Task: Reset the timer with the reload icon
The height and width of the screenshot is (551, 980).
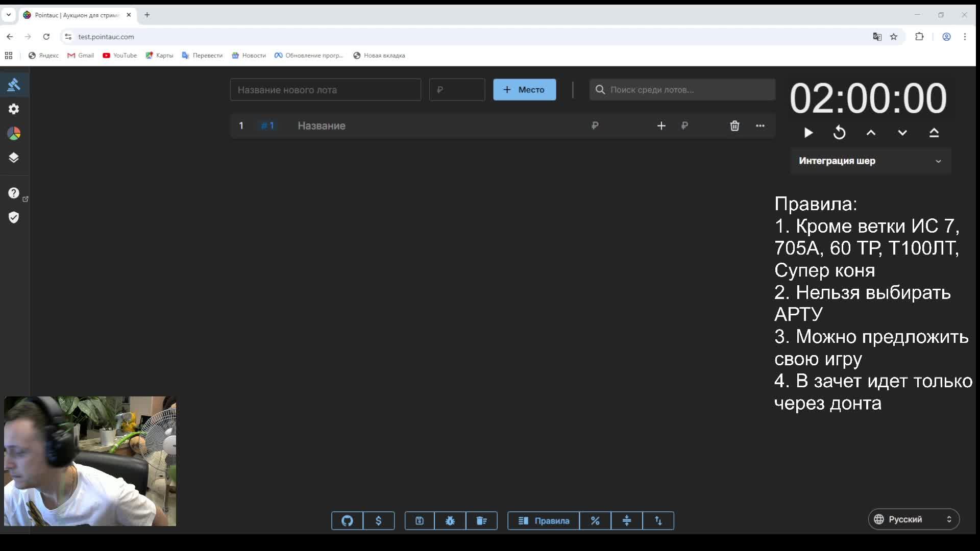Action: tap(840, 133)
